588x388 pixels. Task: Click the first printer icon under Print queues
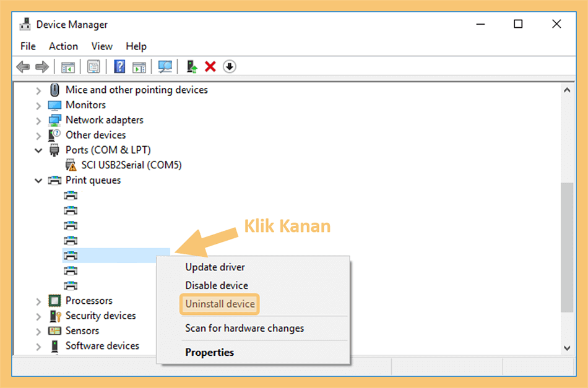click(71, 196)
